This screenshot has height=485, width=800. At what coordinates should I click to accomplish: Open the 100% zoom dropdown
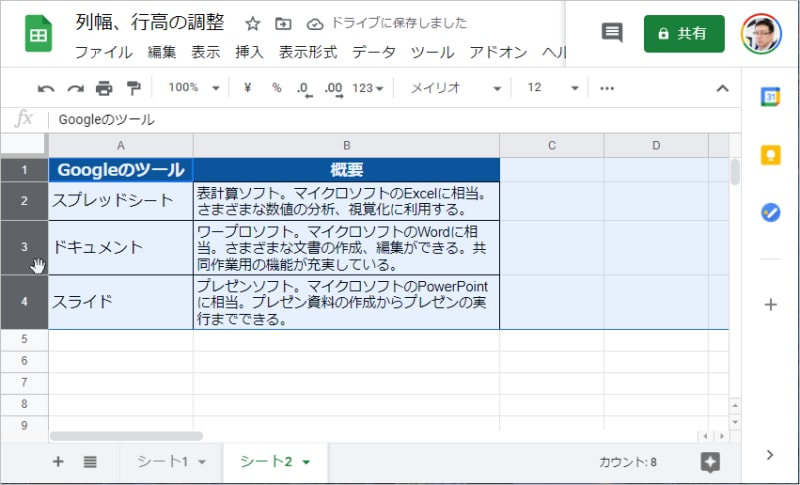(x=193, y=88)
